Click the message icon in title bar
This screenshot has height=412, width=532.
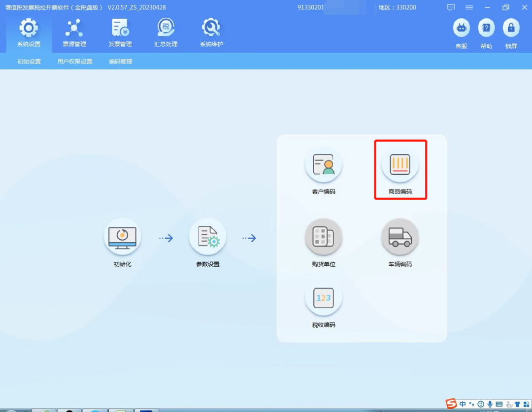[451, 7]
